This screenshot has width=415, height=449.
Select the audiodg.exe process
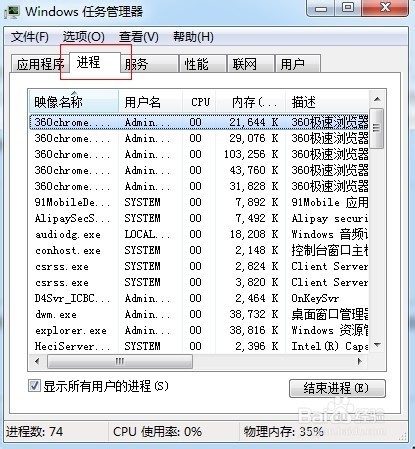[199, 234]
